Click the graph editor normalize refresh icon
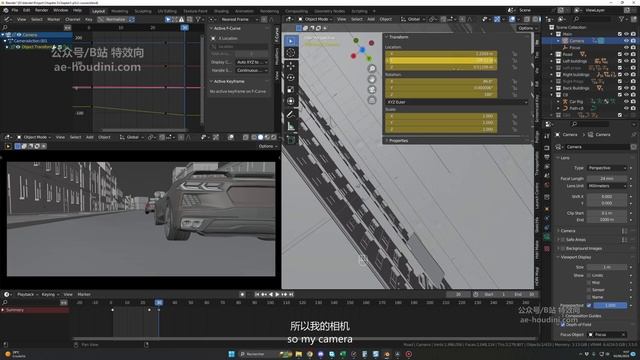The height and width of the screenshot is (360, 640). tap(131, 19)
